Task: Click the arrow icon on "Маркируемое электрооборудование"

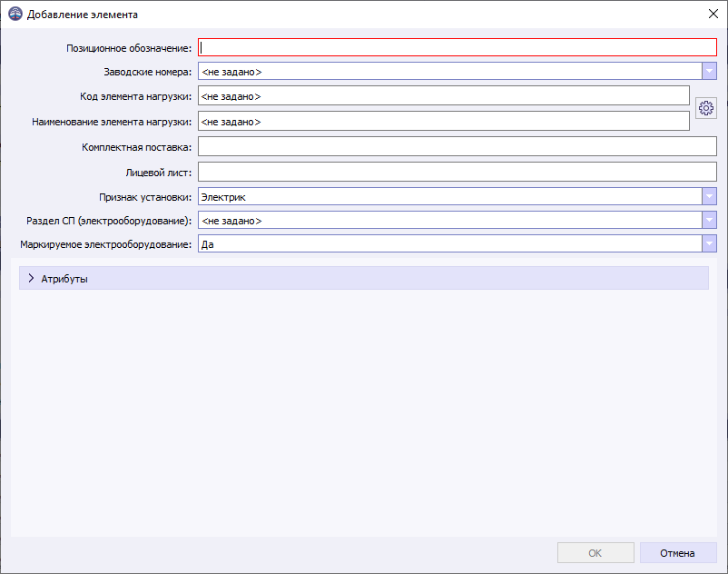Action: (709, 243)
